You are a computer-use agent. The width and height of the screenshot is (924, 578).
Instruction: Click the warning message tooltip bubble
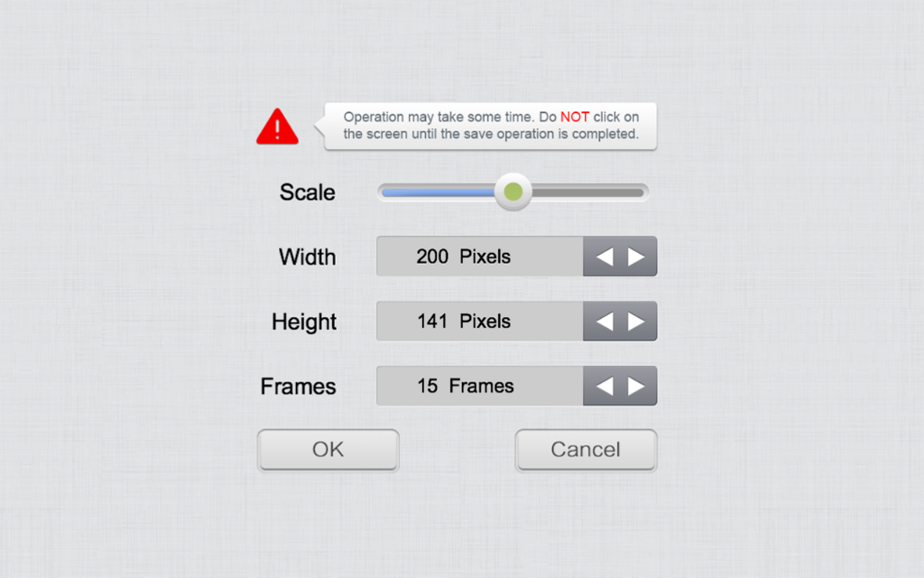click(490, 126)
